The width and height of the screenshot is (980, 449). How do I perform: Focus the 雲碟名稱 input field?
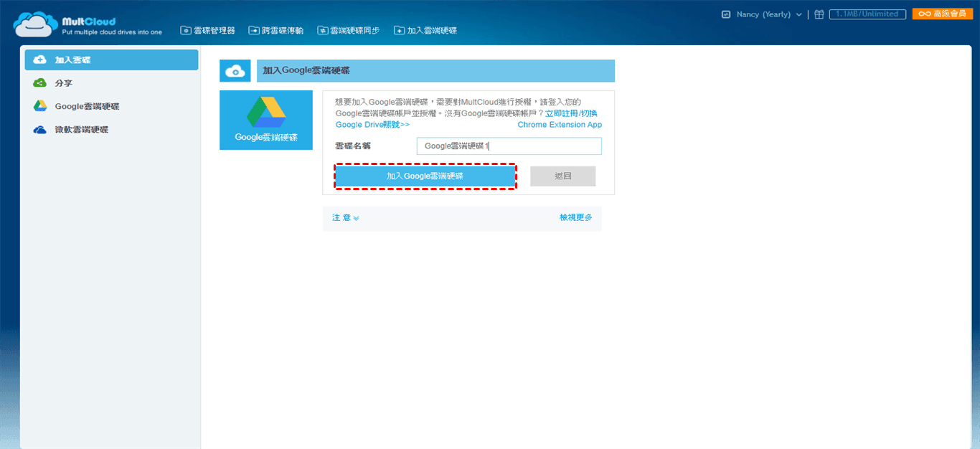pos(509,146)
